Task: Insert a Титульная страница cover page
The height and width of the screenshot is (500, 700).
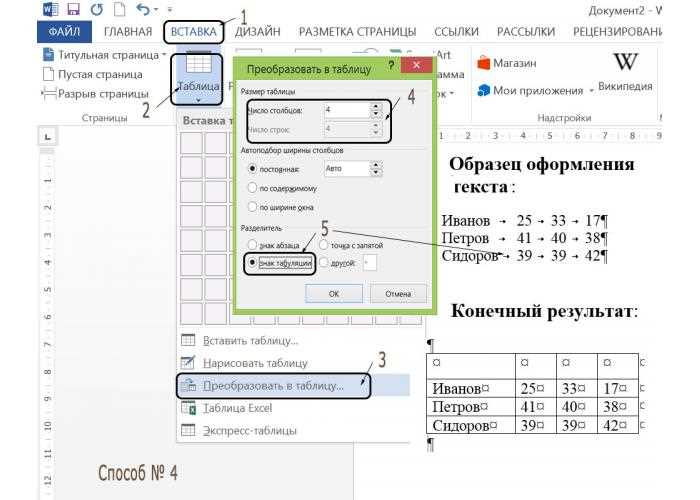Action: point(101,55)
